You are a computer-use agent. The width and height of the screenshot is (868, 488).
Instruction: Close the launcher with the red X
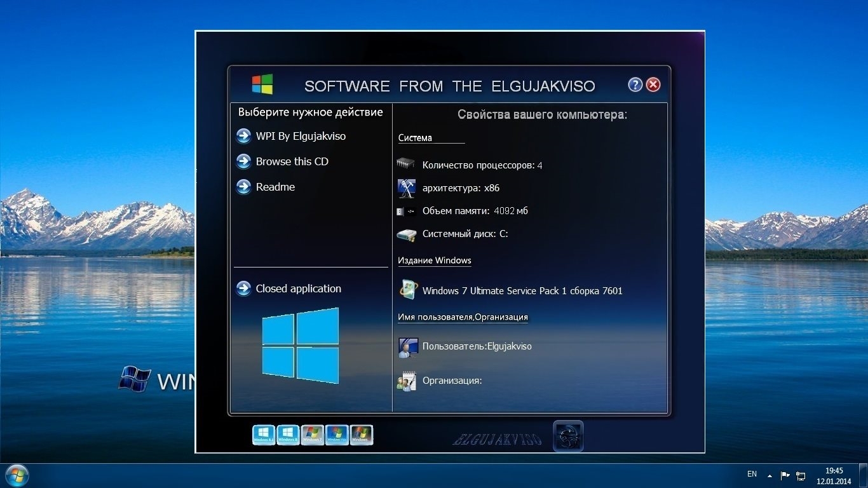tap(653, 85)
